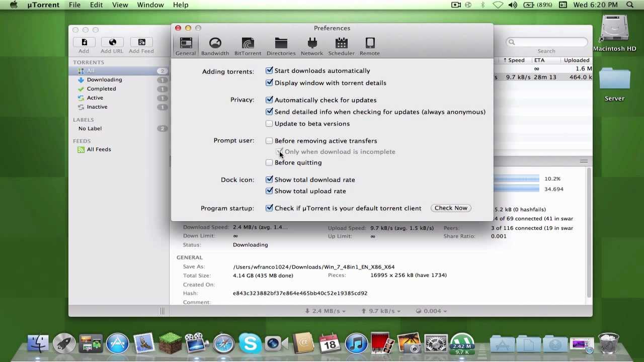
Task: Switch to the BitTorrent preferences pane
Action: pos(248,46)
